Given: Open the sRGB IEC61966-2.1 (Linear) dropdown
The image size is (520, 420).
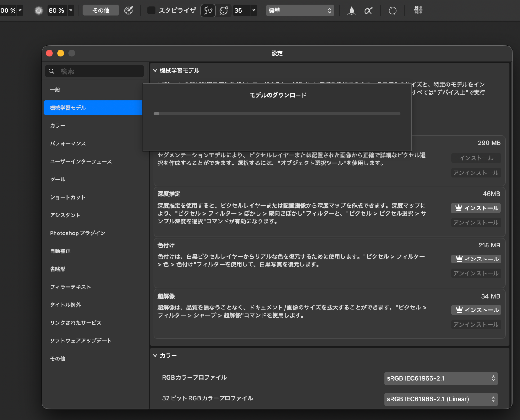Looking at the screenshot, I should pos(441,399).
